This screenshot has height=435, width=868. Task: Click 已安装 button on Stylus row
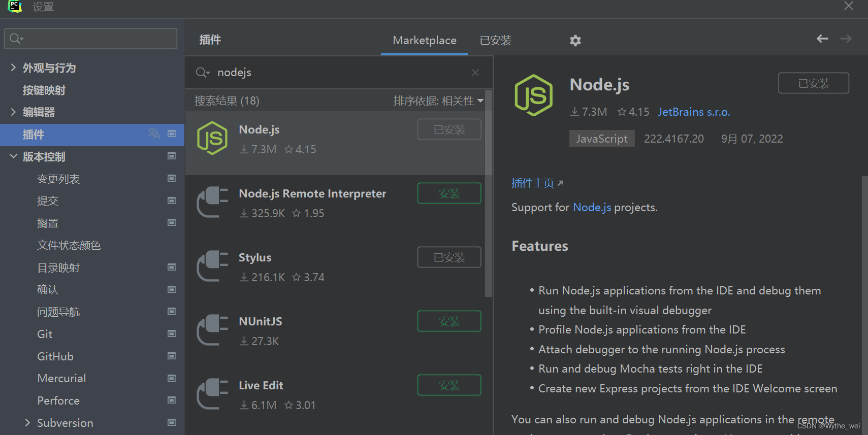point(449,257)
